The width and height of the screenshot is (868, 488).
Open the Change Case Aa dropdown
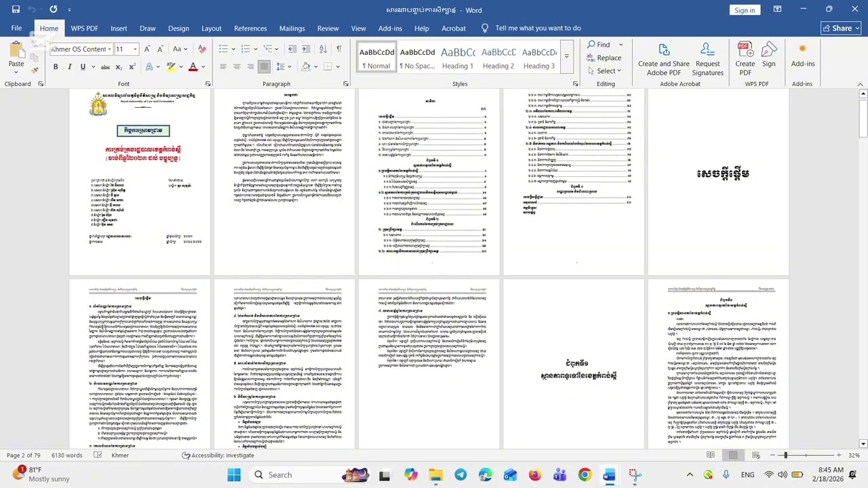180,49
